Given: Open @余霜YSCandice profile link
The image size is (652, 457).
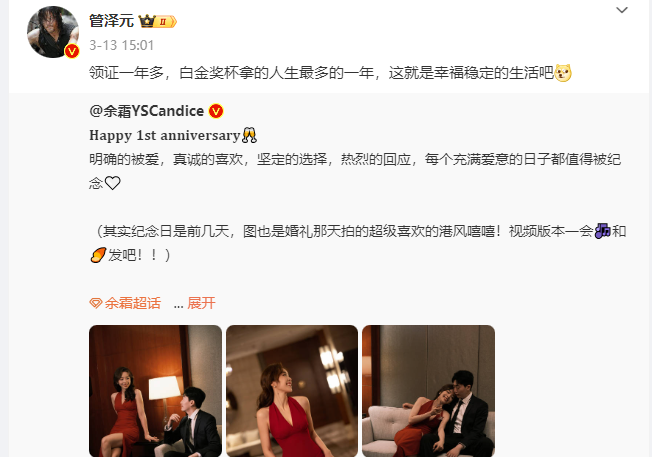Looking at the screenshot, I should (146, 111).
